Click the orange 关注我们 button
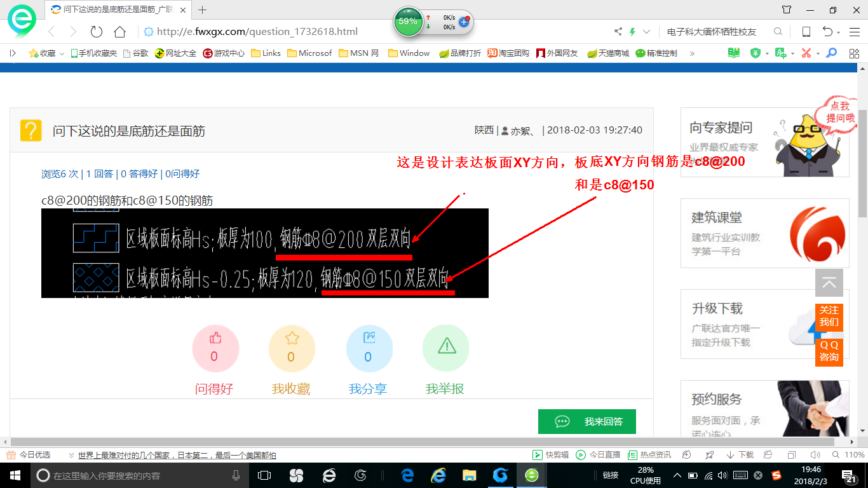The image size is (868, 488). point(829,316)
